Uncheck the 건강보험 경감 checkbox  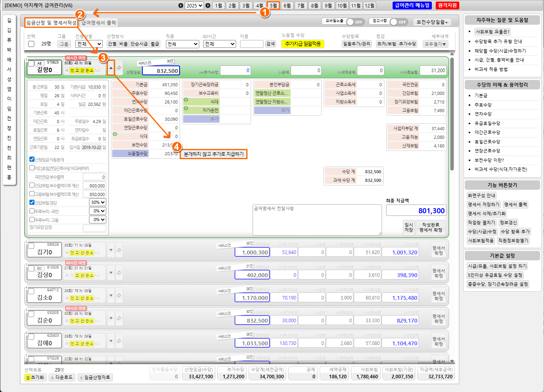[x=32, y=202]
